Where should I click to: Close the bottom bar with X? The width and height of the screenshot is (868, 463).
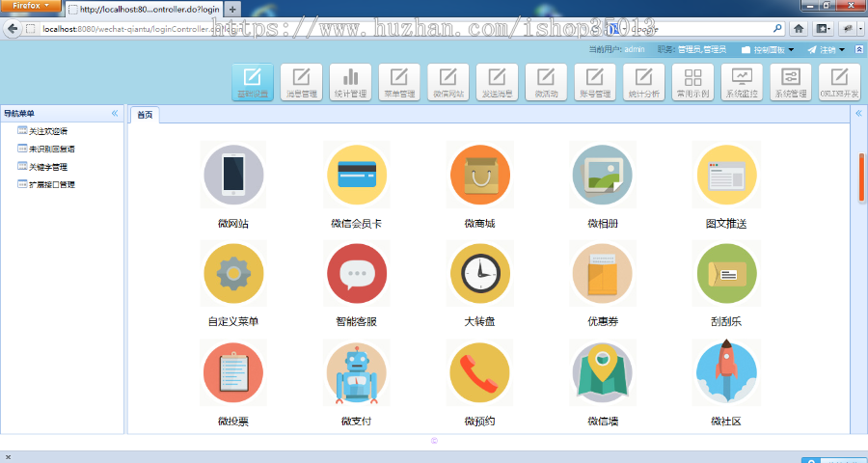point(8,457)
